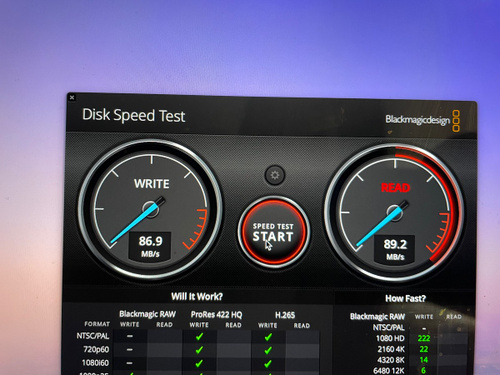Click the ProRes 422 HQ NTSC/PAL write checkmark
The image size is (500, 375).
click(x=199, y=337)
